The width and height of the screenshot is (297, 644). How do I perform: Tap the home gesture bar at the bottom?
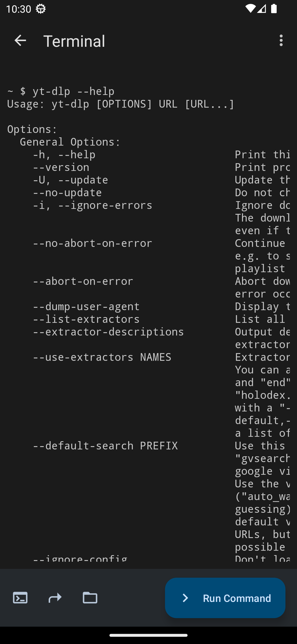148,635
